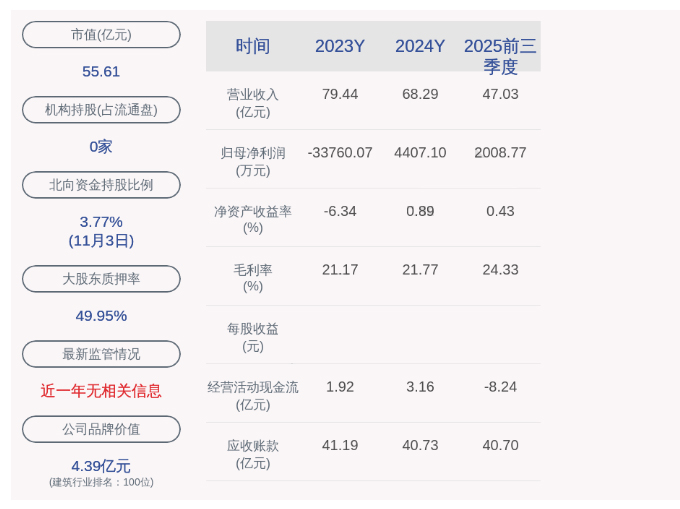The image size is (680, 509).
Task: Click the red 近一年无相关信息 text
Action: [101, 391]
